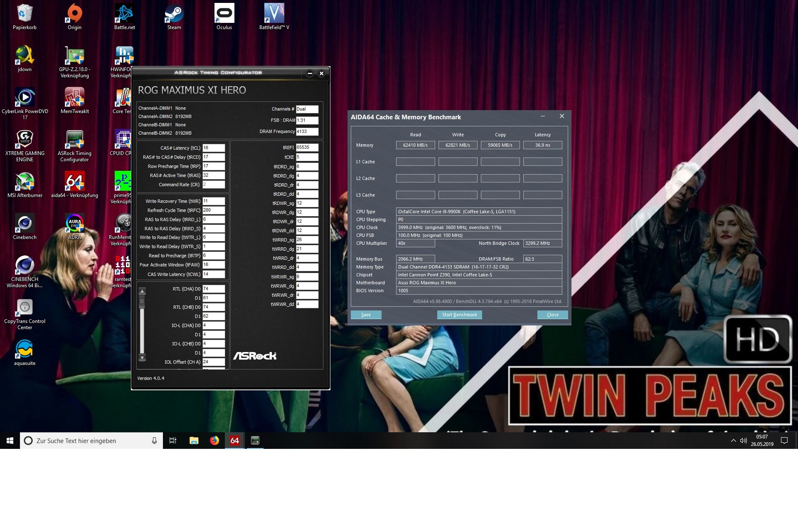Click the Memory Type DDR4-4133 field
Image resolution: width=798 pixels, height=532 pixels.
[x=479, y=267]
